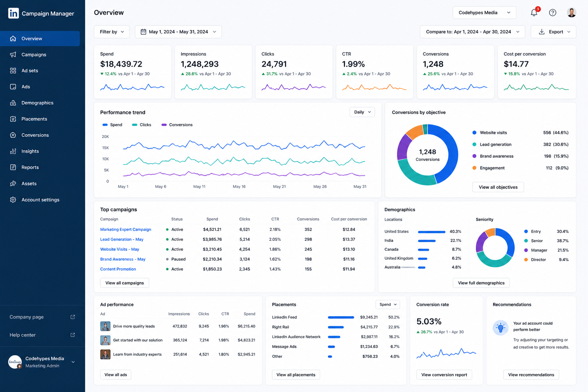588x392 pixels.
Task: Click View all ads button
Action: 116,375
